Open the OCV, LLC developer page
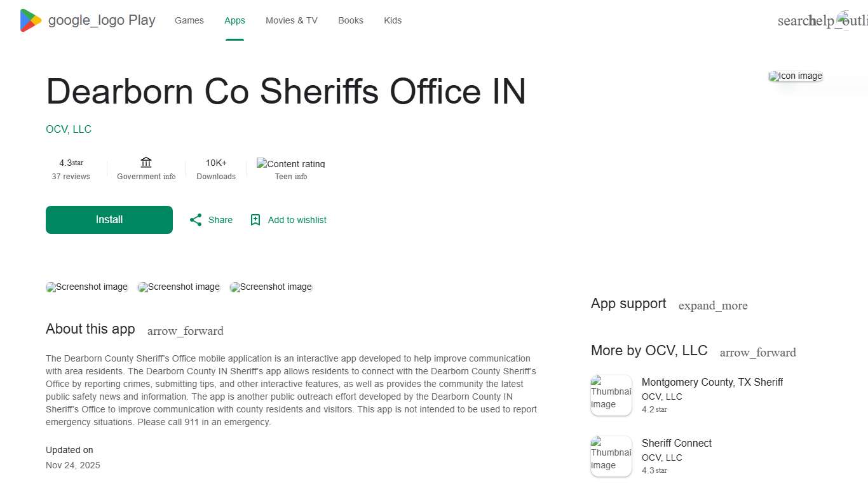868x488 pixels. pos(68,129)
